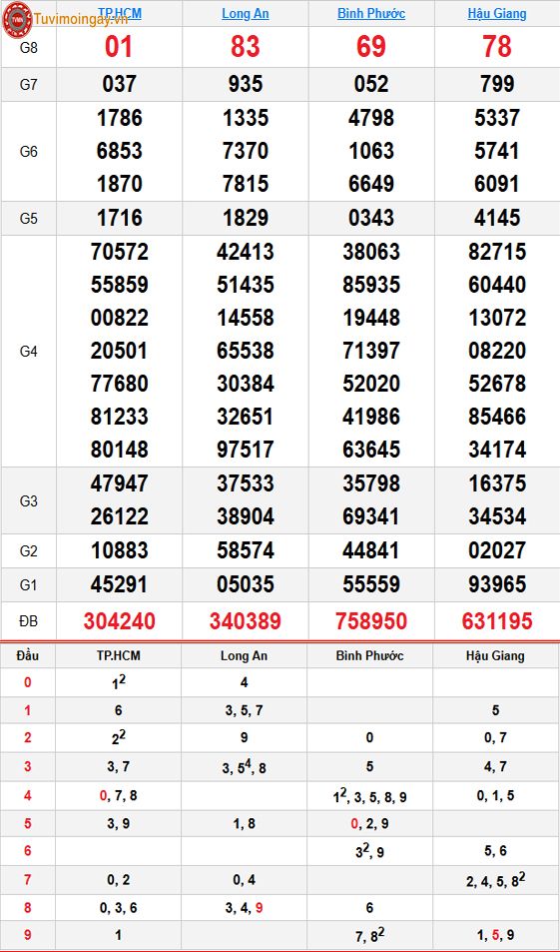Select Bình Phước special prize 758950
This screenshot has height=952, width=560.
pos(371,621)
